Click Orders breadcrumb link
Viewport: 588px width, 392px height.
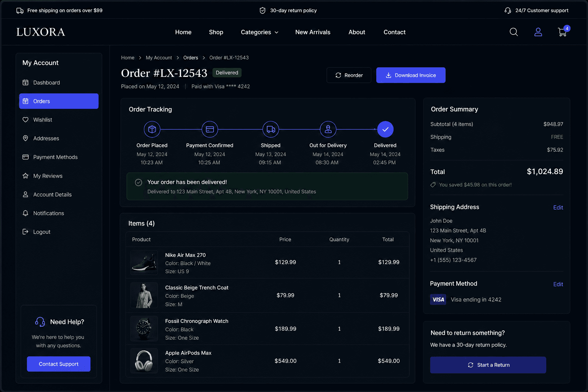click(x=191, y=58)
